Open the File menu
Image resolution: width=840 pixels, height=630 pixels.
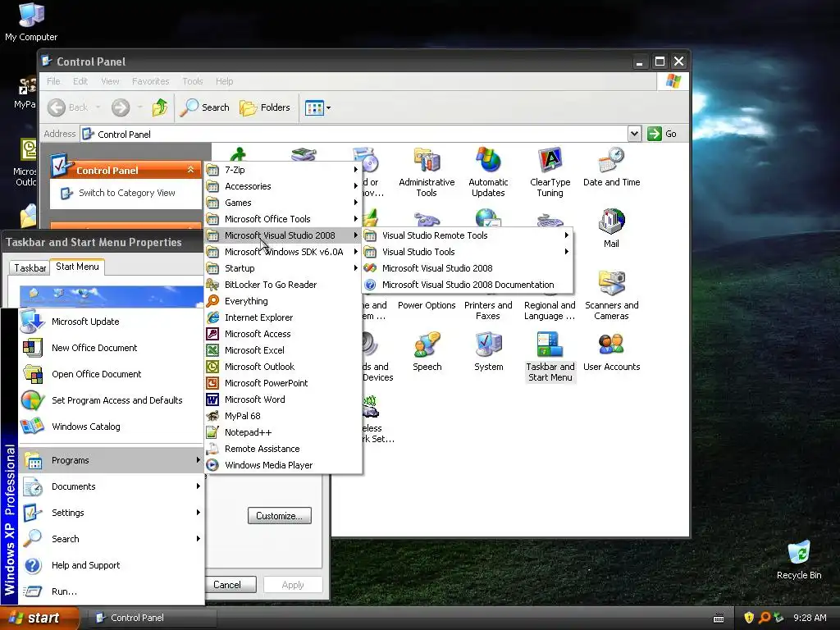coord(53,81)
